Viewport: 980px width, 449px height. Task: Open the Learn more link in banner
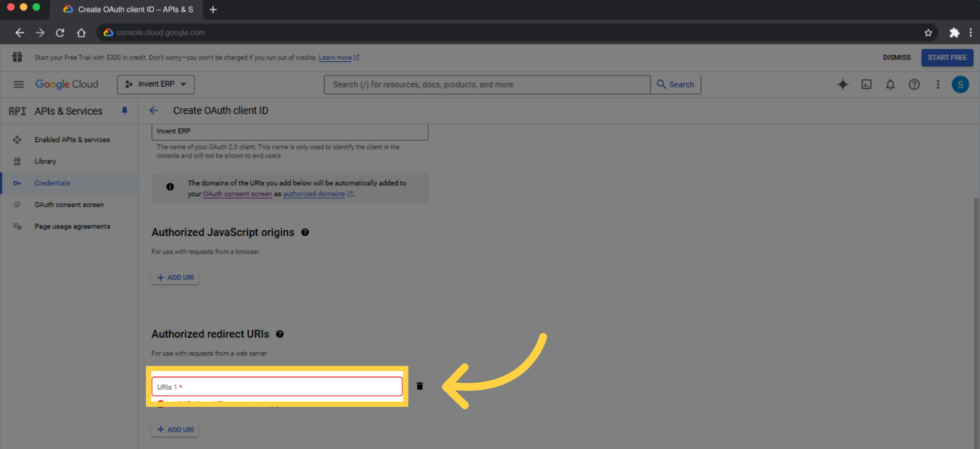tap(339, 58)
